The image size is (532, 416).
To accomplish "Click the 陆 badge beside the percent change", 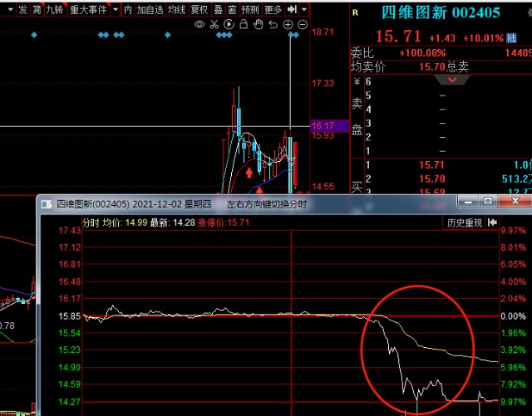I will [512, 37].
